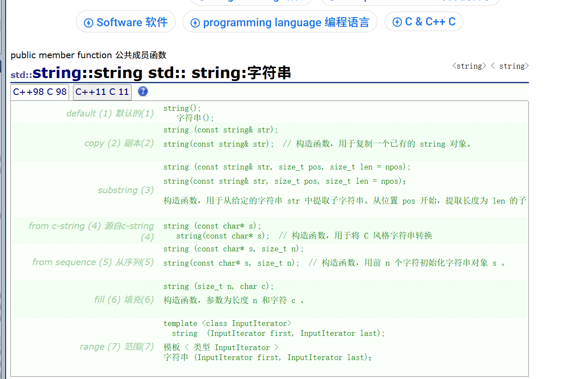Click 'string (const char* s);' code line
Screen dimensions: 588x379
(212, 226)
